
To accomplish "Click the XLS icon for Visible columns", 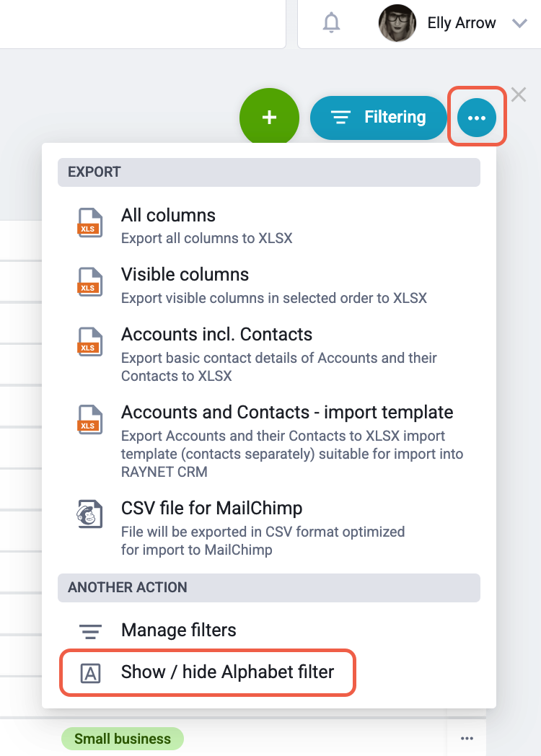I will tap(90, 282).
